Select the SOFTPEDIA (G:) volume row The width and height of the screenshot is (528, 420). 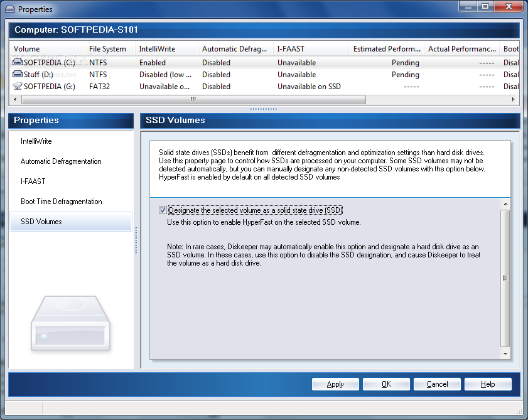coord(264,86)
